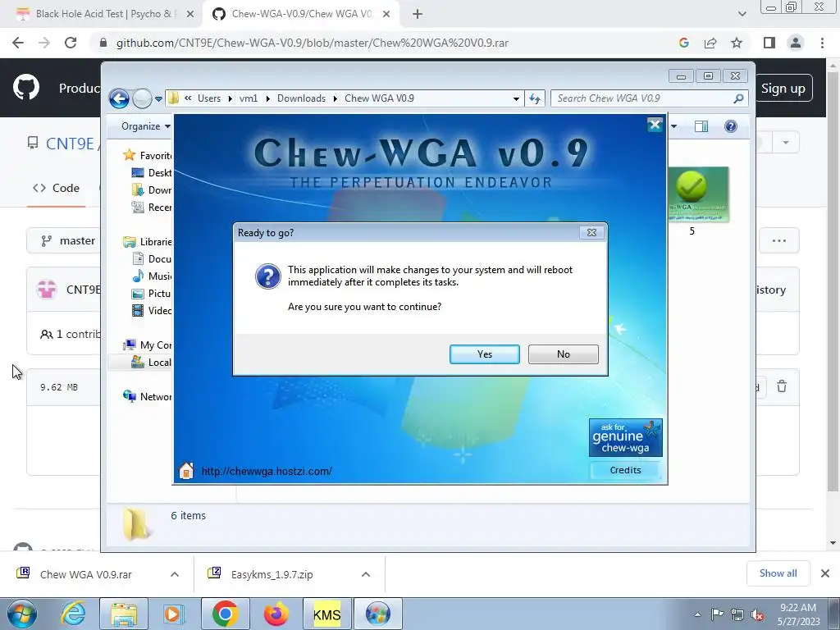Expand the Explorer address bar history dropdown
The image size is (840, 630).
click(516, 98)
